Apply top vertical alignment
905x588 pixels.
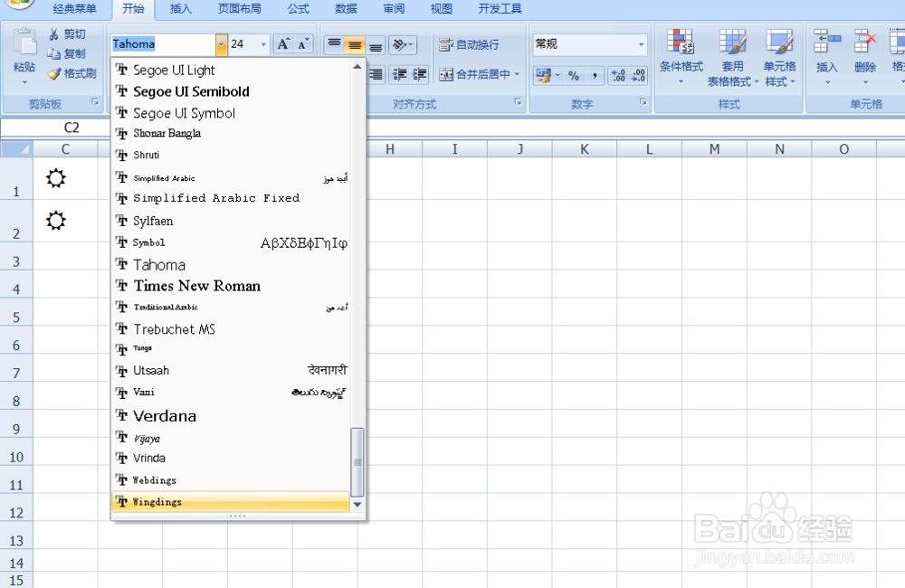tap(334, 43)
